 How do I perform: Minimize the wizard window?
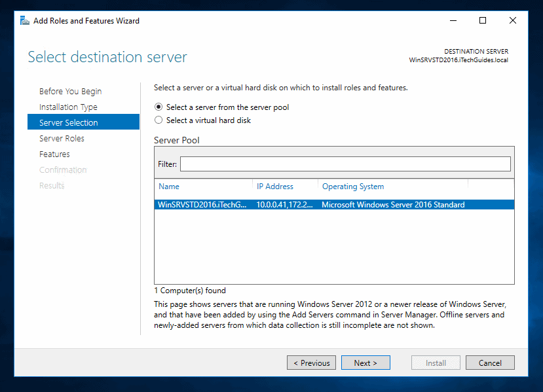(453, 20)
